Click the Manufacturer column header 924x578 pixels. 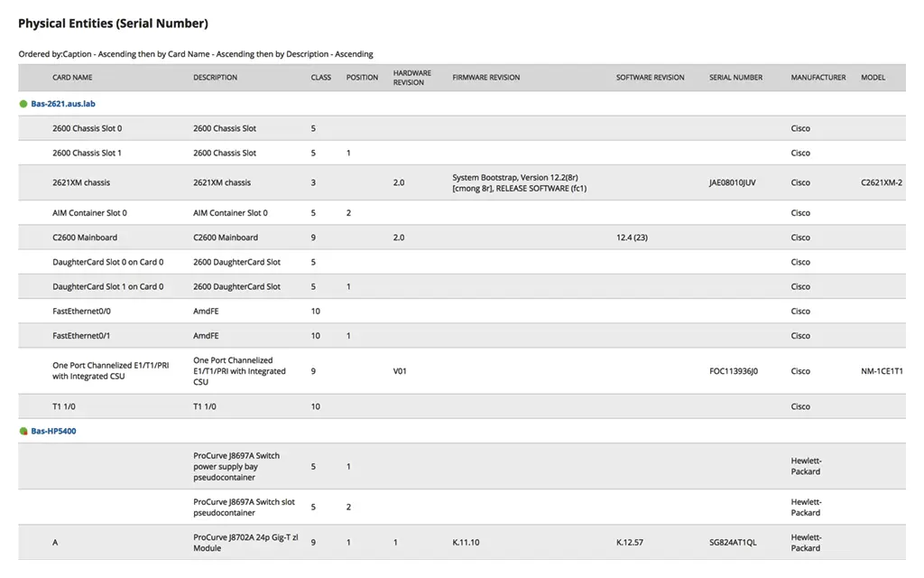(818, 78)
